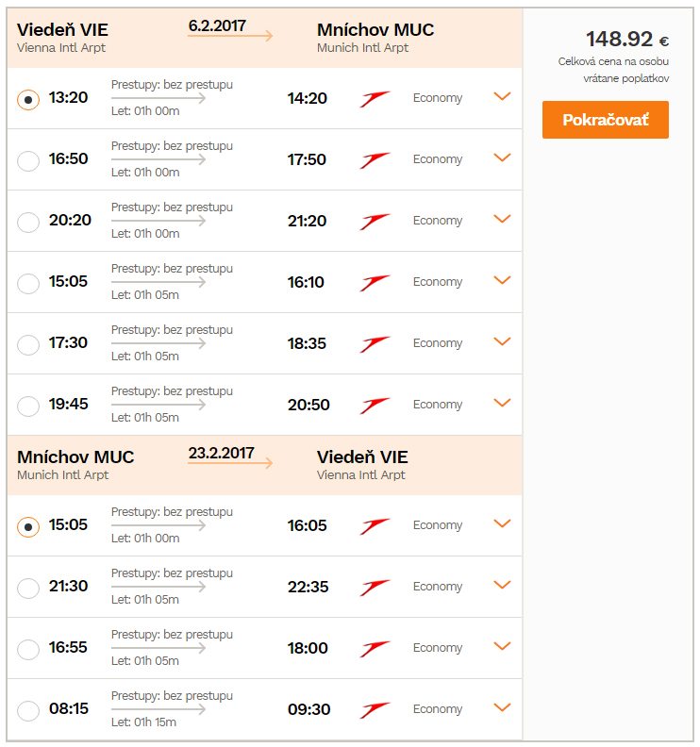Viewport: 700px width, 747px height.
Task: Click airline logo on 16:55 return flight
Action: coord(375,649)
